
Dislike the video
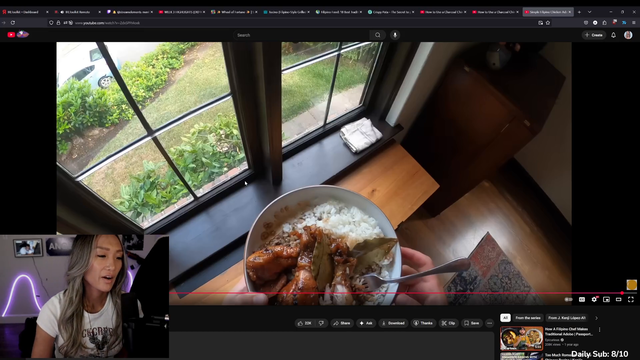coord(321,323)
